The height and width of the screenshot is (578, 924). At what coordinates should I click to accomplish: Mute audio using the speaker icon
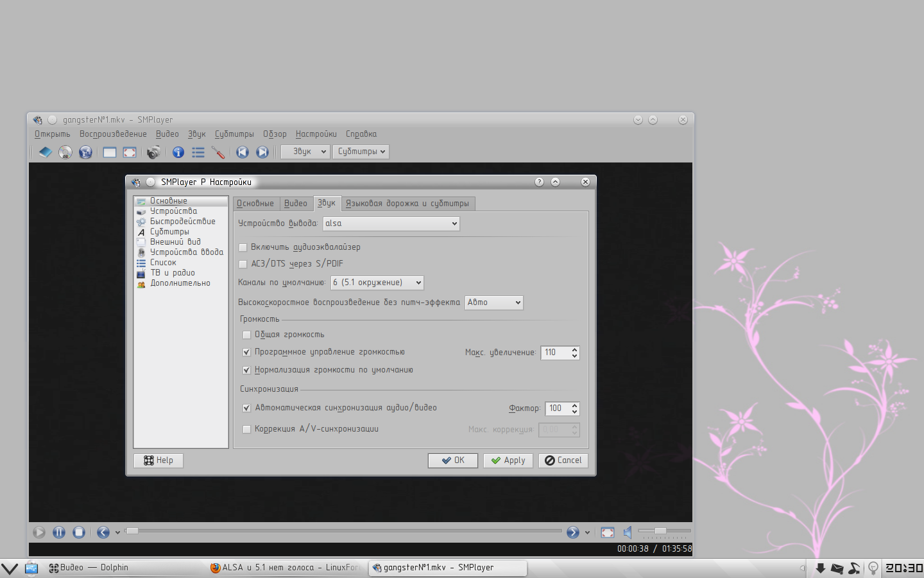tap(628, 532)
